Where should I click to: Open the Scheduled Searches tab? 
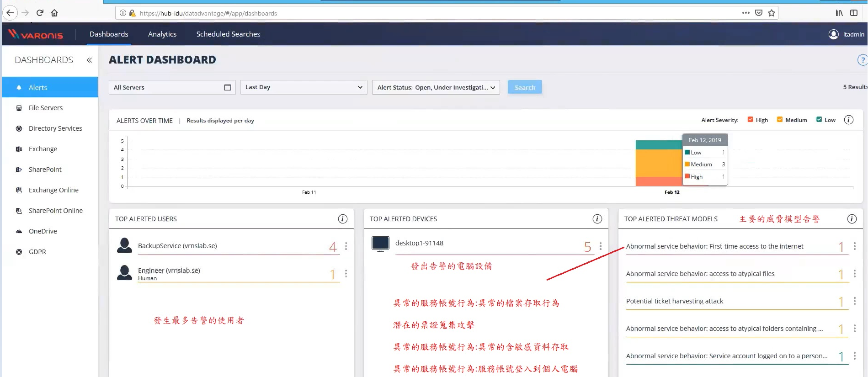click(x=228, y=34)
